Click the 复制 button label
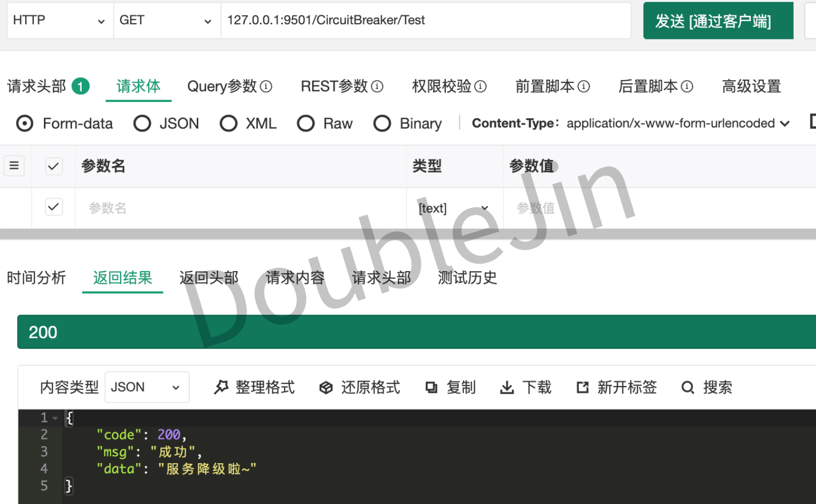This screenshot has width=816, height=504. point(461,387)
